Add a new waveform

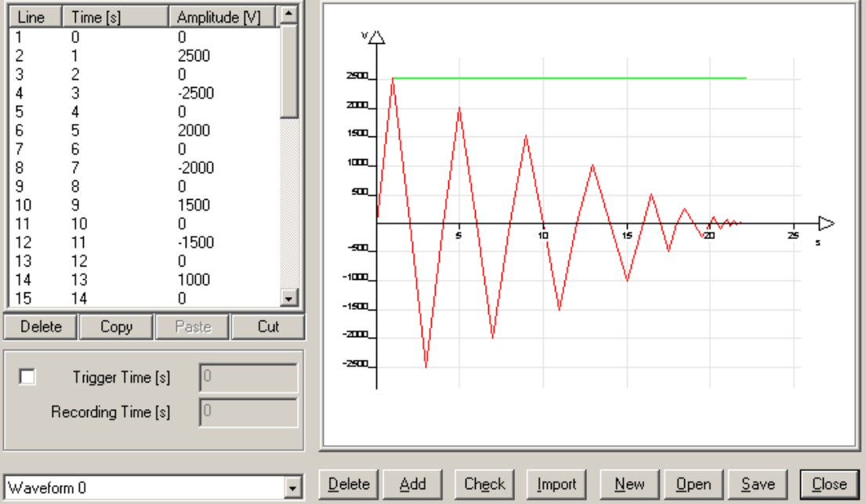point(412,484)
